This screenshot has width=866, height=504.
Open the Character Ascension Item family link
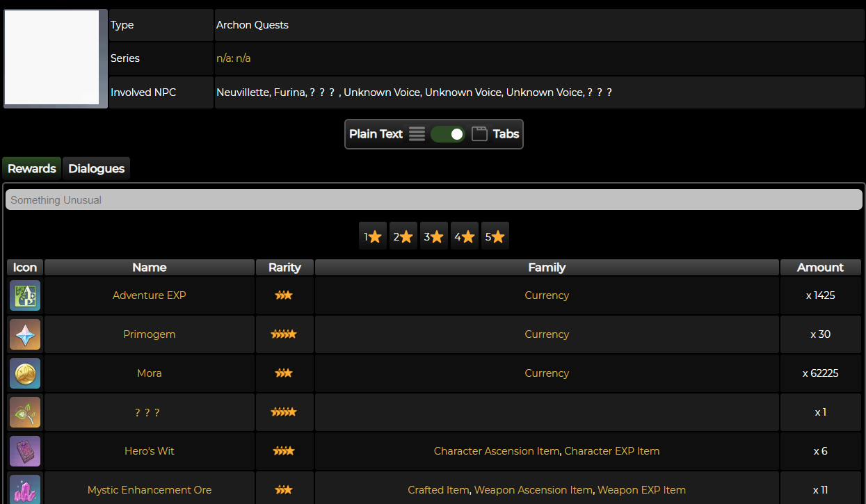(x=497, y=451)
